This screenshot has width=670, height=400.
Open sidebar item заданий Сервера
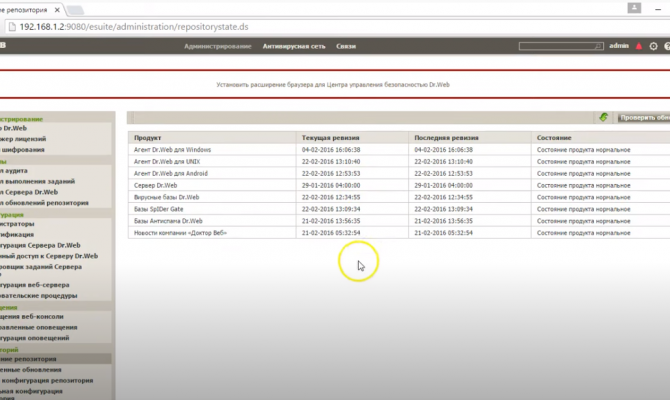pos(41,267)
